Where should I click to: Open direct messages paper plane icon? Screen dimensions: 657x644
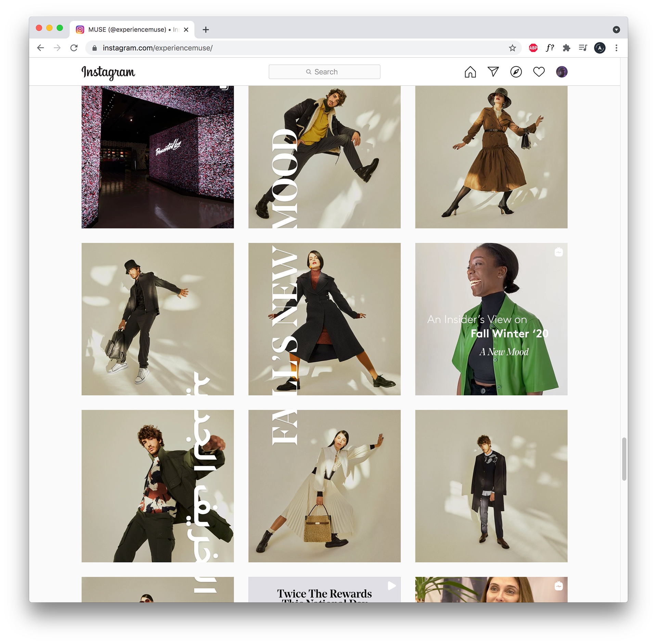(x=493, y=72)
